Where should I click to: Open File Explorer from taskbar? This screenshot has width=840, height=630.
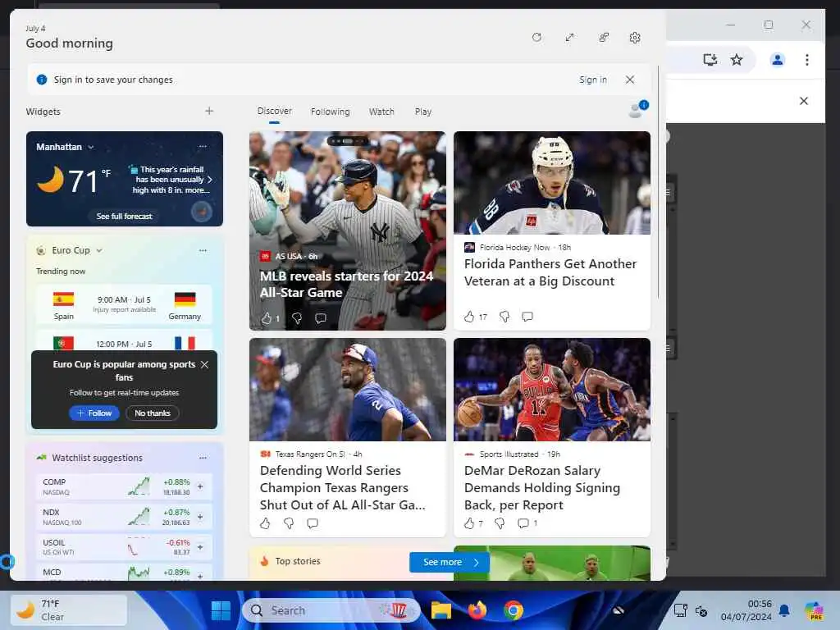pyautogui.click(x=441, y=610)
